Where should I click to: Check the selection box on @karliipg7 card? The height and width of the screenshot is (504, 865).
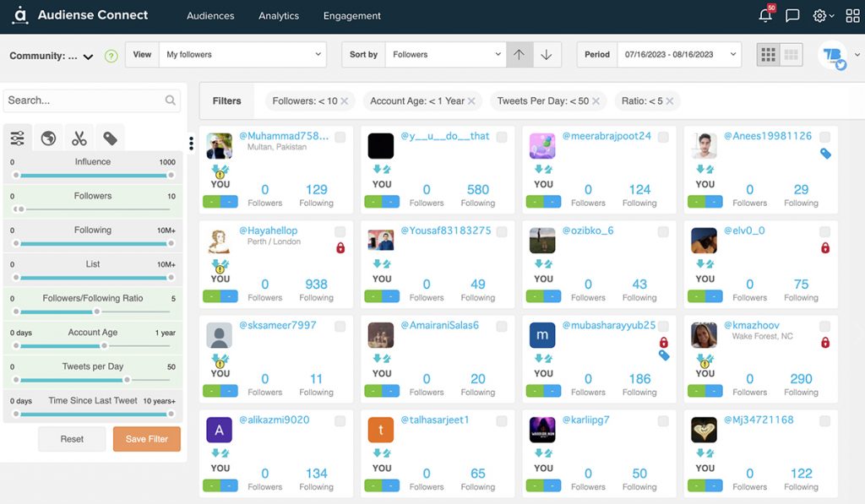[664, 420]
